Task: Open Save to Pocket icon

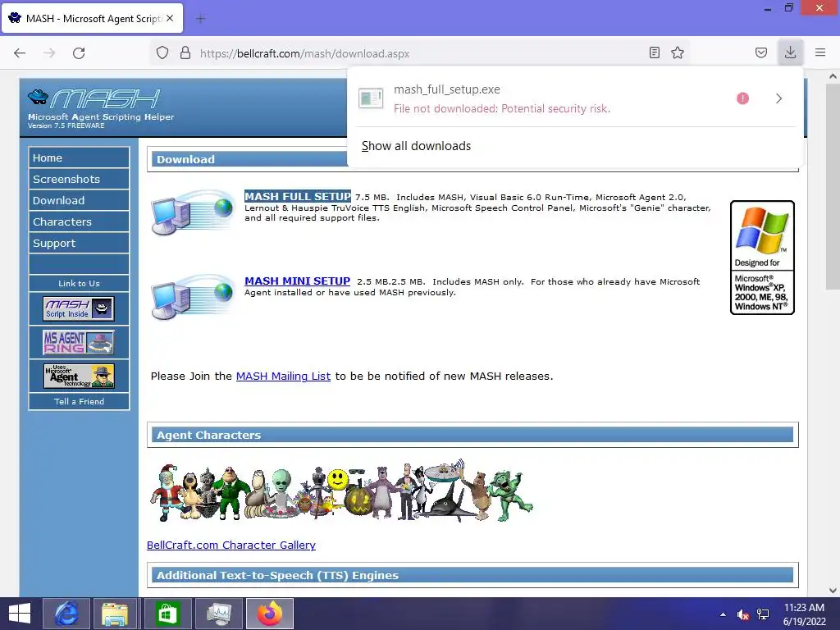Action: [761, 52]
